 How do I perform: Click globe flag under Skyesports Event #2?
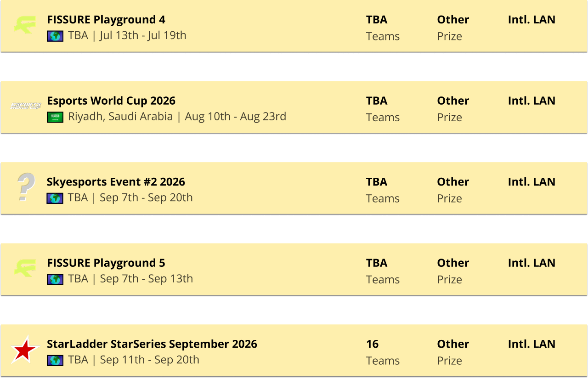[x=55, y=198]
